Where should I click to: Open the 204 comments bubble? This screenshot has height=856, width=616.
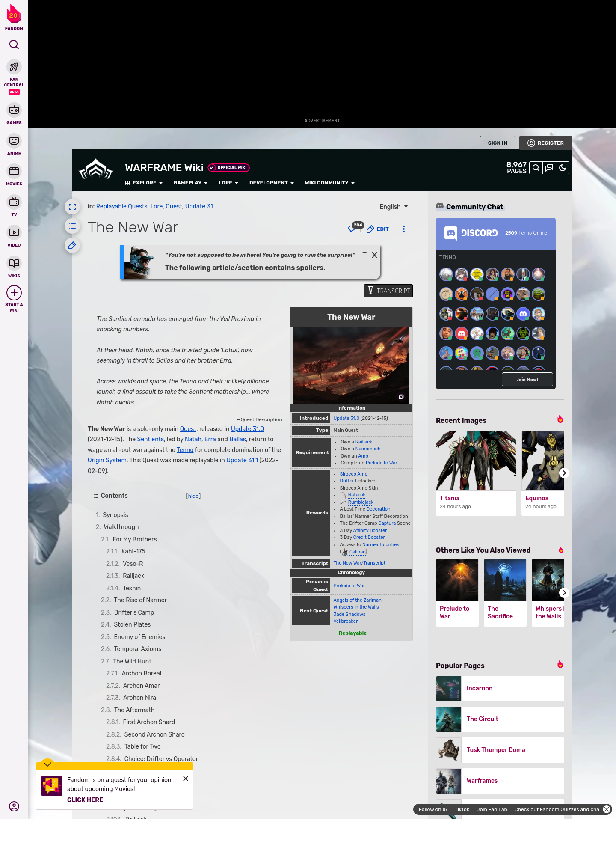click(355, 227)
